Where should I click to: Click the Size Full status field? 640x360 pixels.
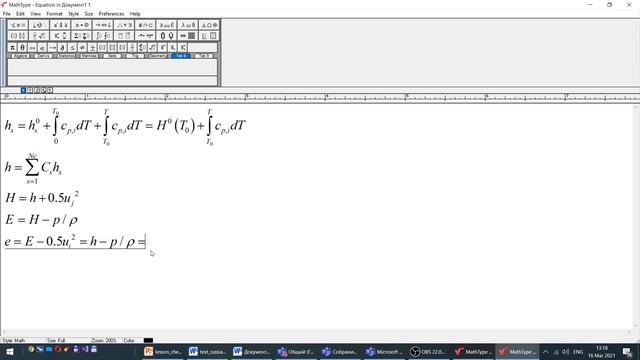[67, 340]
